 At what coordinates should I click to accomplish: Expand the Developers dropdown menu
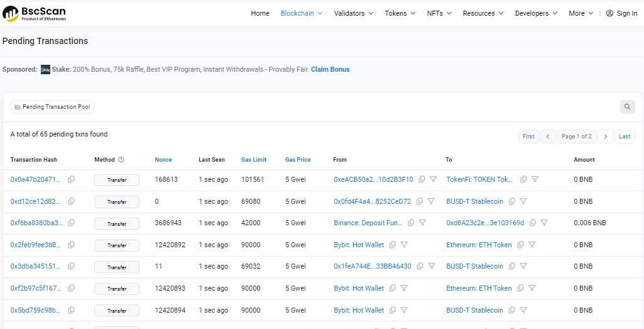[x=536, y=13]
